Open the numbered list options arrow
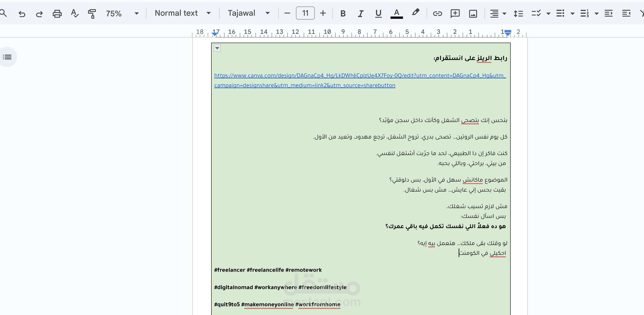Viewport: 644px width, 315px height. [x=596, y=14]
